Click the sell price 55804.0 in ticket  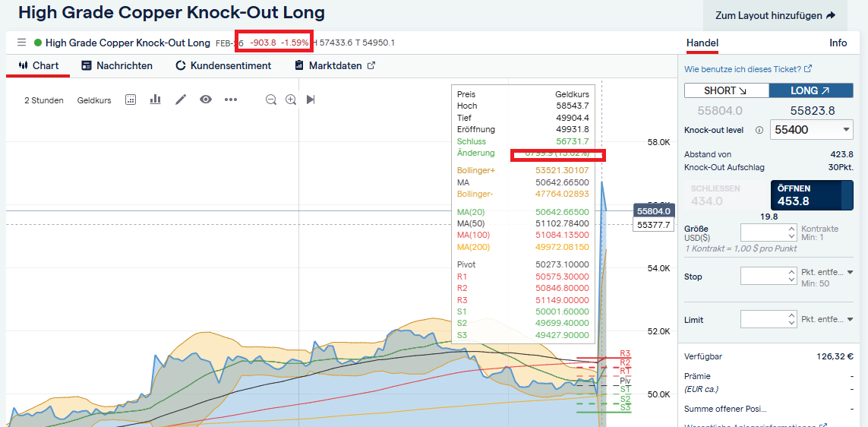point(720,111)
